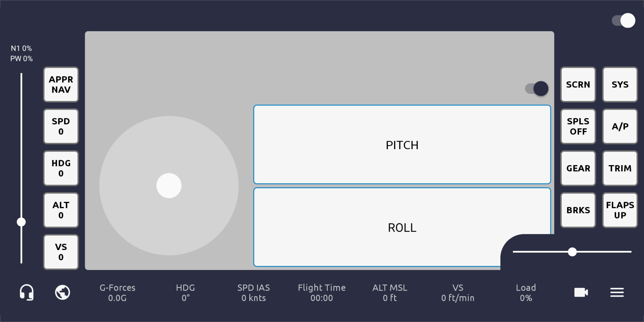Tap the camera view icon
This screenshot has height=322, width=644.
click(x=581, y=292)
